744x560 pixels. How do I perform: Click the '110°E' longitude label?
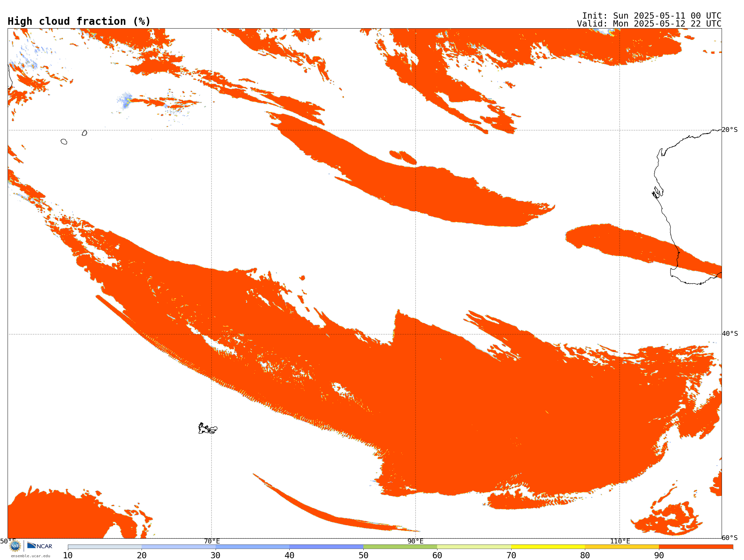click(620, 541)
